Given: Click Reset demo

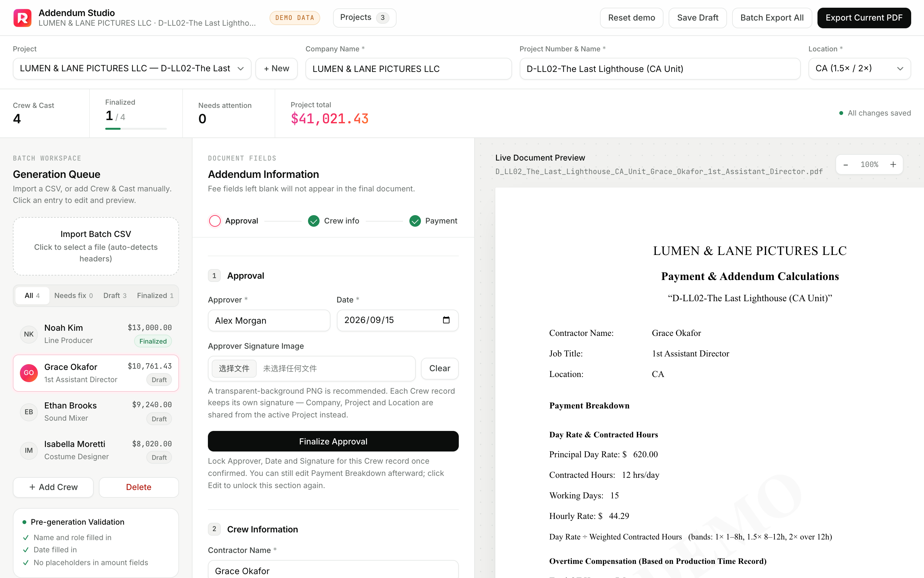Looking at the screenshot, I should pos(631,18).
